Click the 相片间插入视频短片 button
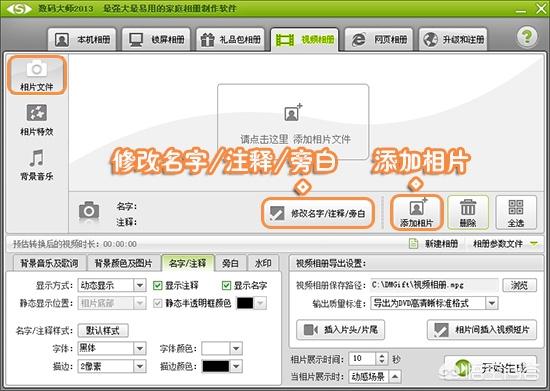The image size is (550, 391). (x=482, y=330)
